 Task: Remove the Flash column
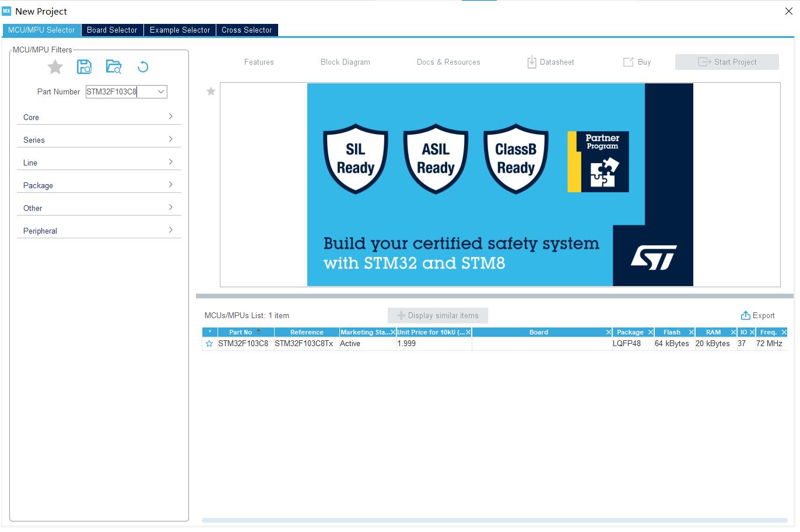692,332
